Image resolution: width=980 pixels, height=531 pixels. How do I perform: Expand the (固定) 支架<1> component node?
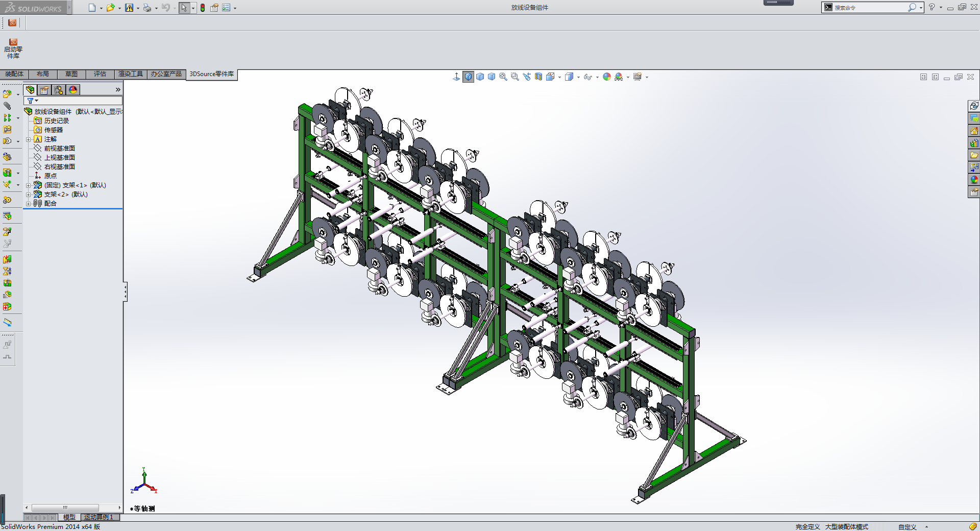pyautogui.click(x=29, y=185)
